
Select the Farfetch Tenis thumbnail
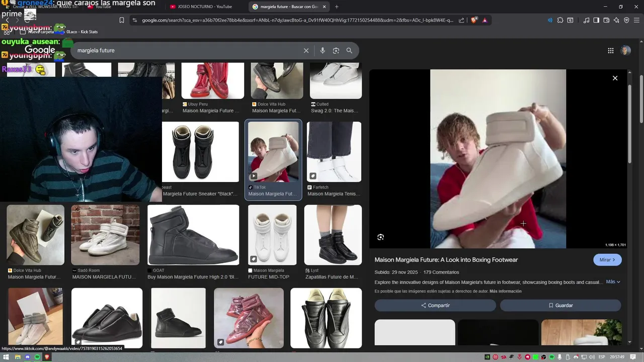pos(334,152)
